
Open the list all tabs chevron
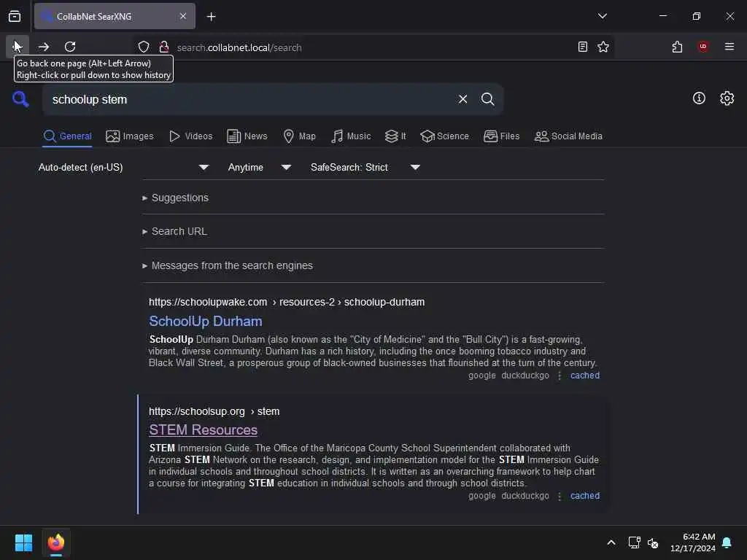[x=602, y=16]
